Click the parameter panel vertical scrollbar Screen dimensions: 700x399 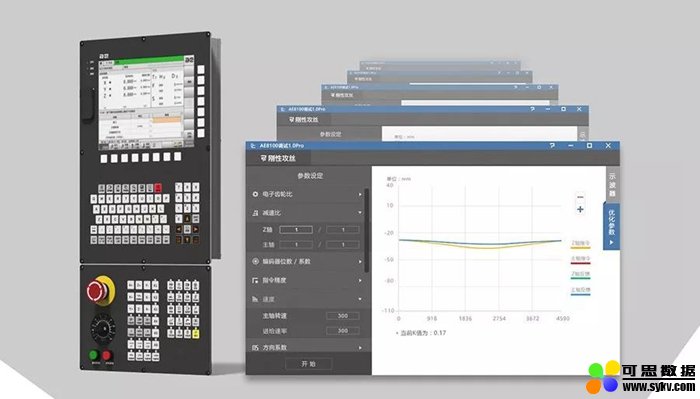tap(367, 230)
